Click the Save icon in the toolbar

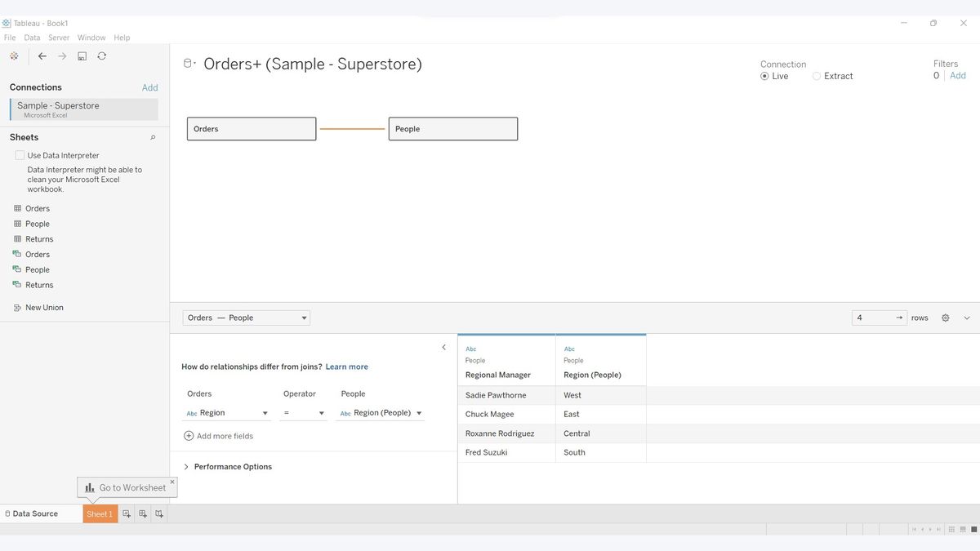(x=82, y=56)
